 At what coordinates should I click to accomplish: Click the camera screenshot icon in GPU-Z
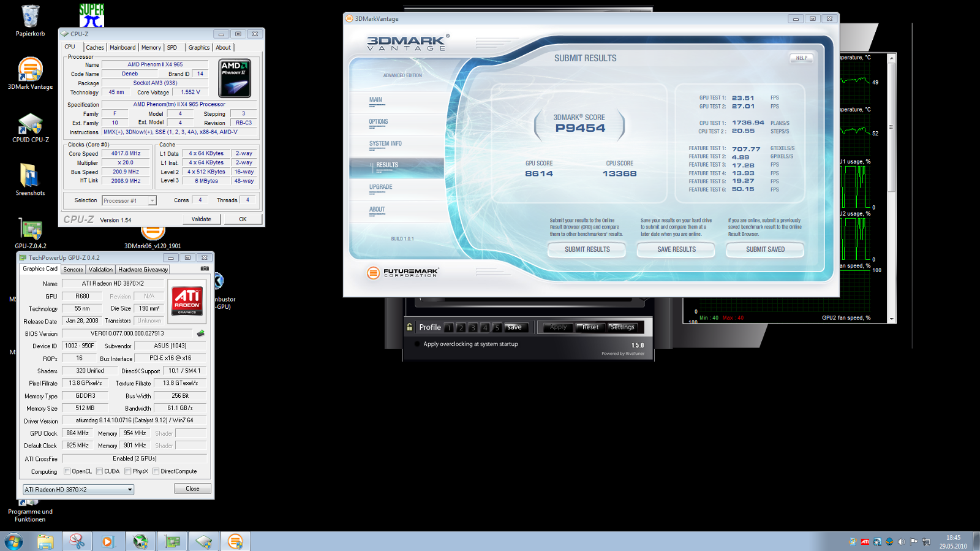pyautogui.click(x=205, y=268)
